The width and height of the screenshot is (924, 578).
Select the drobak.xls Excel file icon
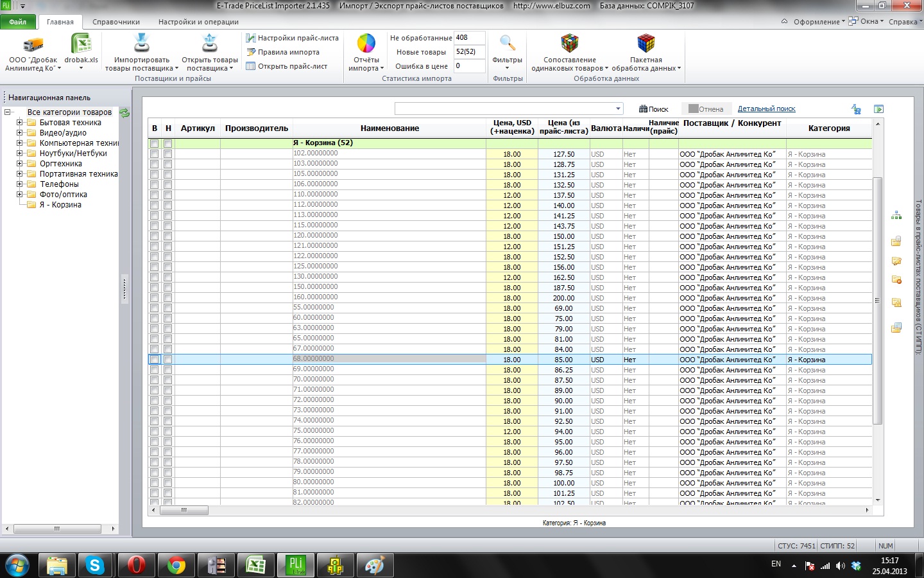tap(81, 44)
